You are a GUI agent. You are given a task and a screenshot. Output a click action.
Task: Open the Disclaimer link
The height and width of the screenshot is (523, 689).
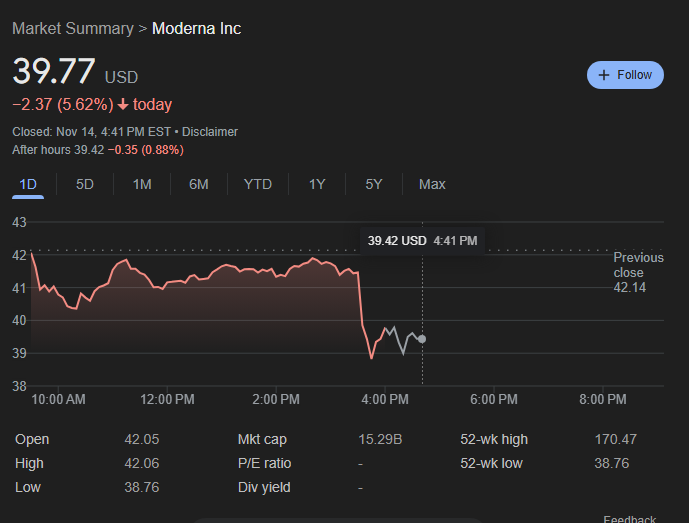point(210,132)
